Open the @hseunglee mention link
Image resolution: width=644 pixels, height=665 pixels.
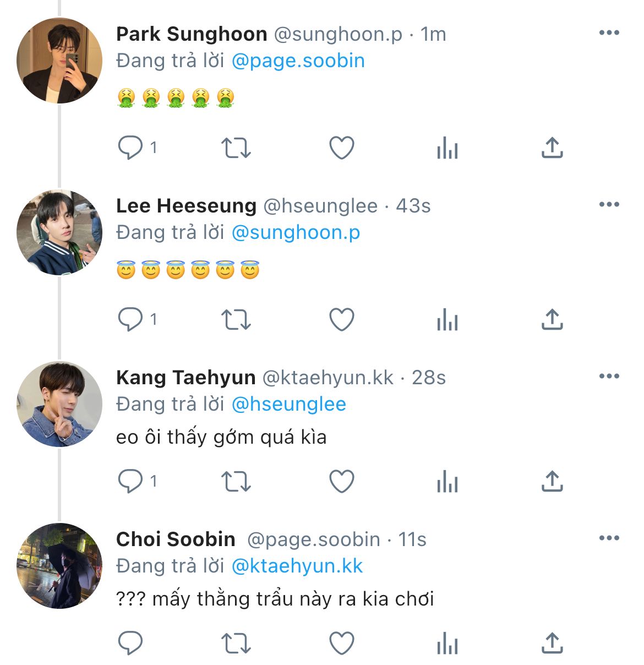(x=289, y=404)
